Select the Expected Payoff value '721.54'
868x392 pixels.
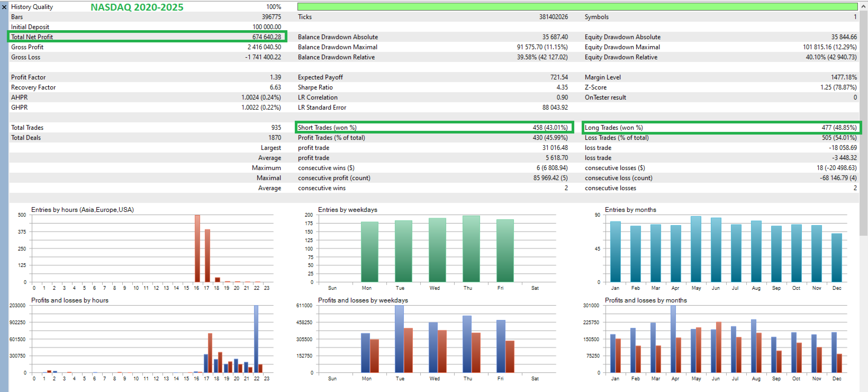(x=559, y=77)
